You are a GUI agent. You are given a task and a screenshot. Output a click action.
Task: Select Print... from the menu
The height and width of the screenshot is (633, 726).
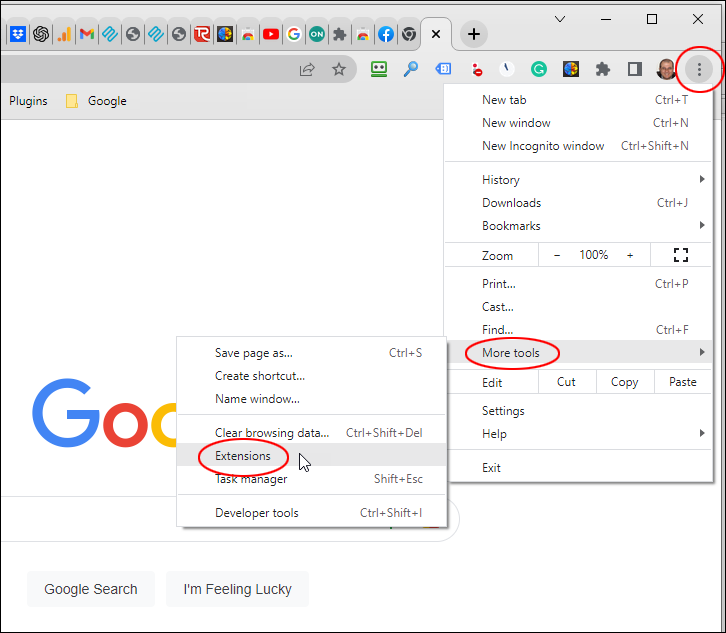(x=579, y=284)
